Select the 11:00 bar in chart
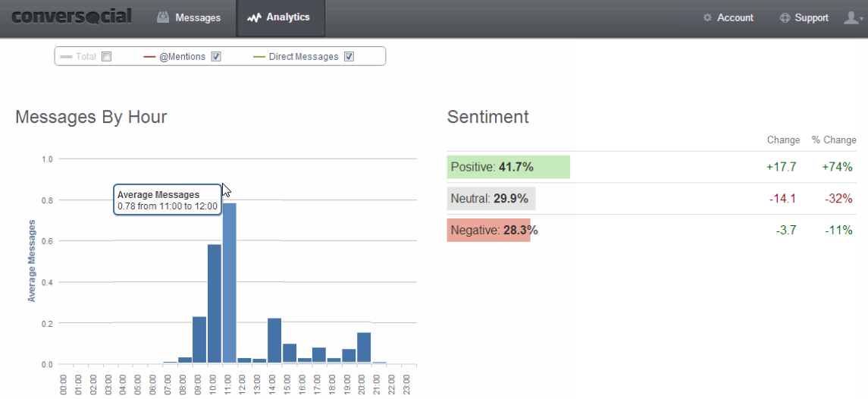The width and height of the screenshot is (868, 399). [229, 283]
